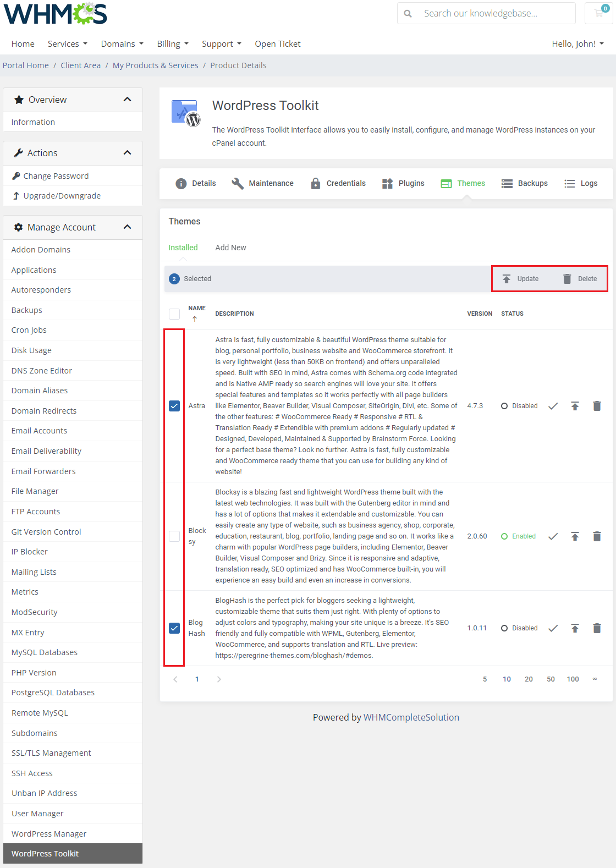The image size is (616, 868).
Task: Open the Add New themes tab
Action: pos(230,248)
